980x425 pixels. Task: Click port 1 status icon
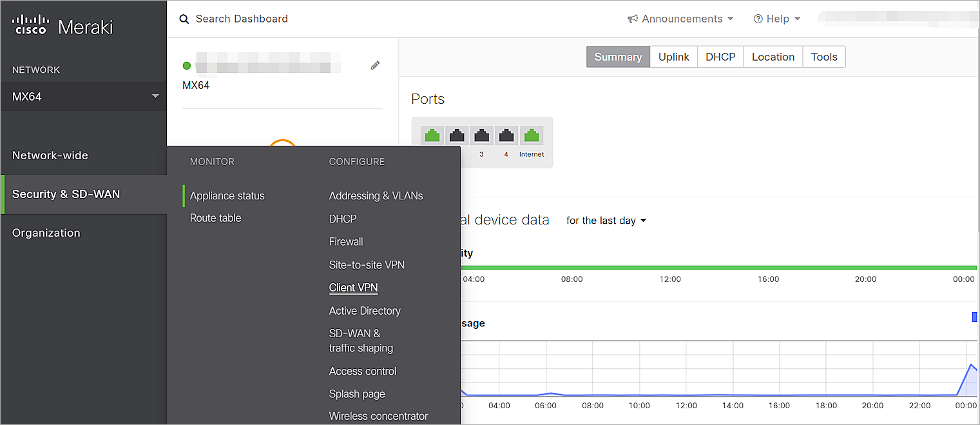pos(432,135)
